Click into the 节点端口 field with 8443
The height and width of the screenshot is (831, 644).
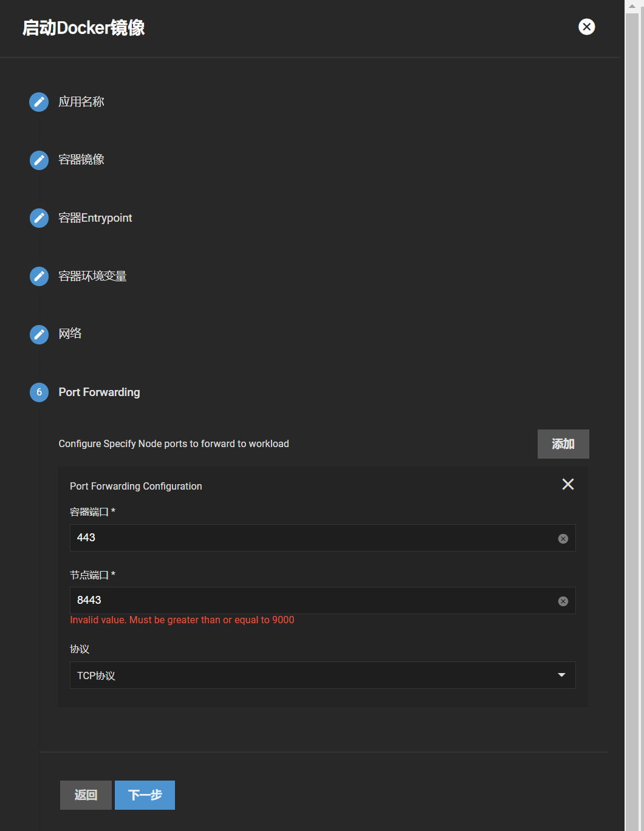310,601
